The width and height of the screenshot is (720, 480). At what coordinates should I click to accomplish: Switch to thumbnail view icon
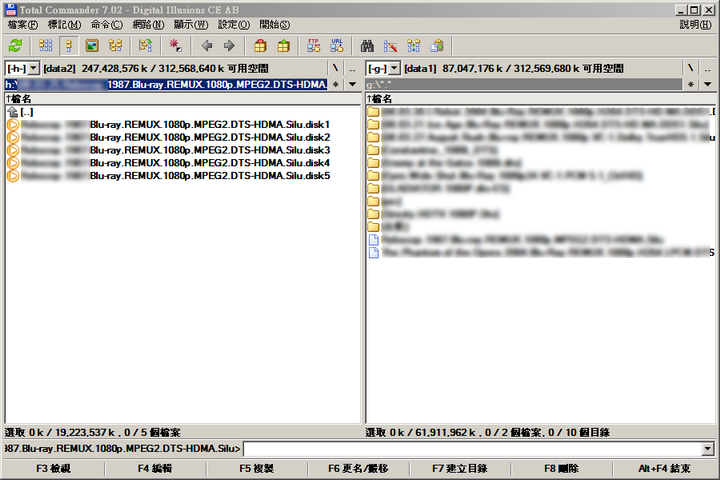pyautogui.click(x=92, y=45)
